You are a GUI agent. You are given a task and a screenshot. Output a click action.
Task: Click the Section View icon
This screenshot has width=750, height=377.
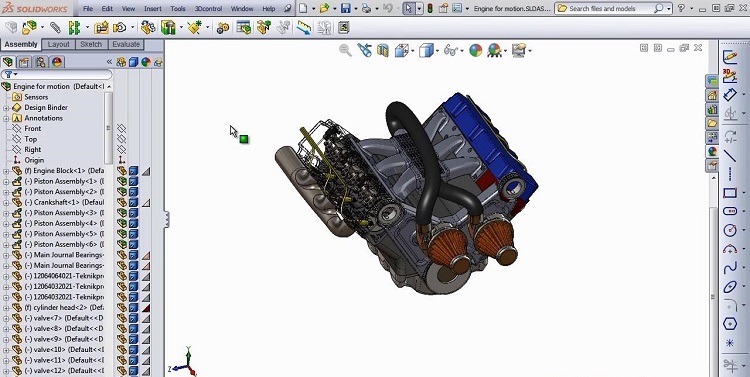pyautogui.click(x=383, y=50)
